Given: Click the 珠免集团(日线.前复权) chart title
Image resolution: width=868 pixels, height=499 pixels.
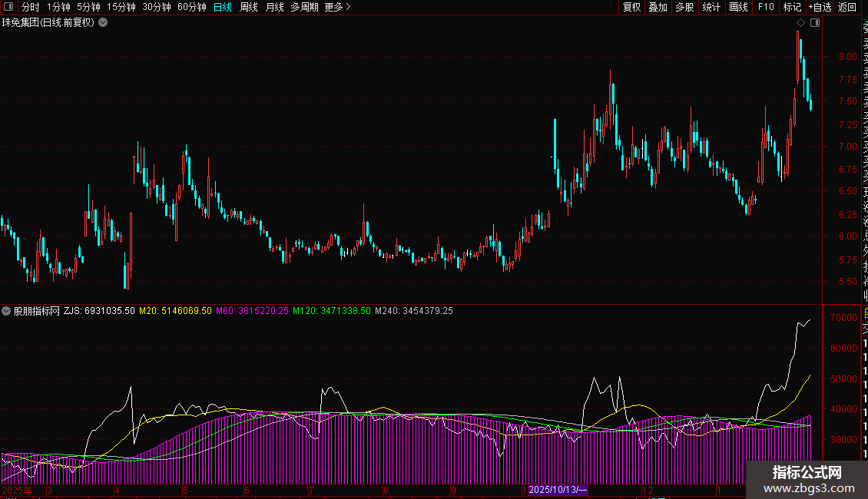Looking at the screenshot, I should click(48, 23).
